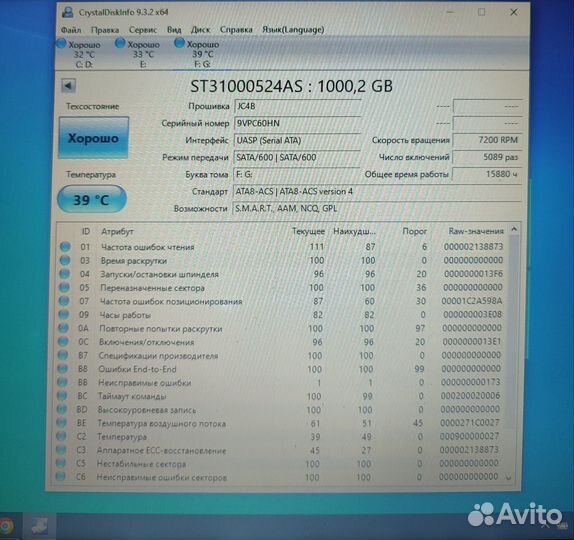Click status icon of Высокоуровневая запись
Viewport: 574px width, 540px height.
pos(61,409)
